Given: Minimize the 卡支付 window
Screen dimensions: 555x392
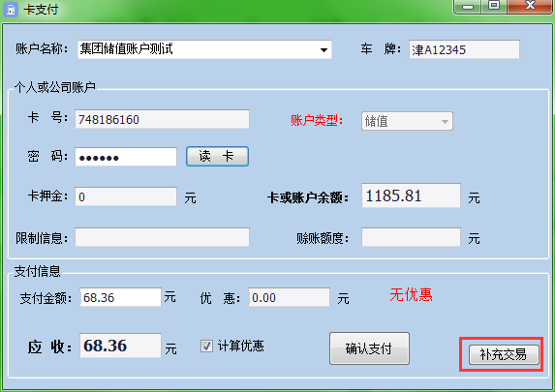Looking at the screenshot, I should 468,7.
